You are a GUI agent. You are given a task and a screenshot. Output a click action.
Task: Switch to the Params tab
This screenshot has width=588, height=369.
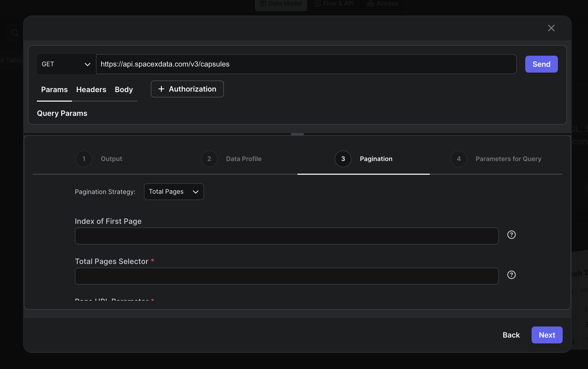(54, 89)
